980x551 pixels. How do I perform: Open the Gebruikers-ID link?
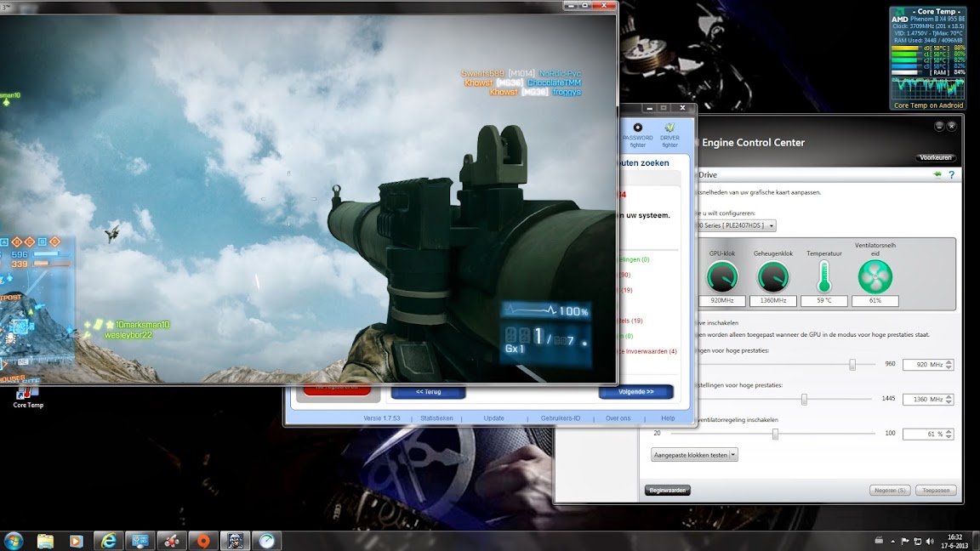pos(560,418)
